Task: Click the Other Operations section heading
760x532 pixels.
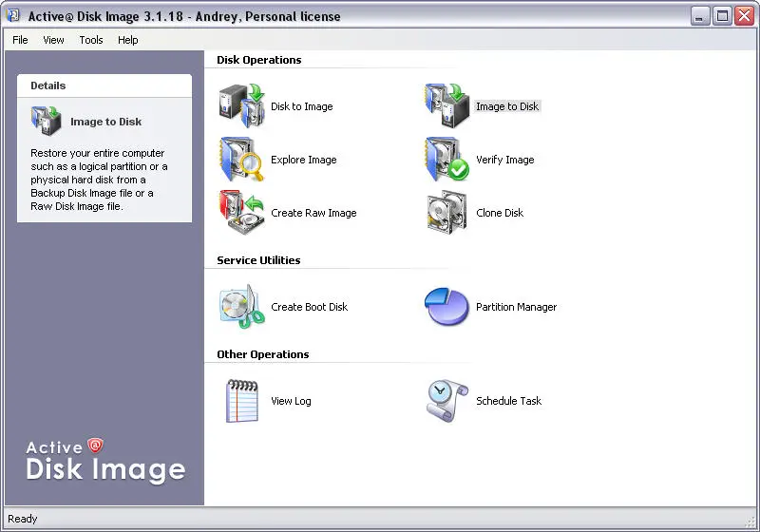Action: click(263, 354)
